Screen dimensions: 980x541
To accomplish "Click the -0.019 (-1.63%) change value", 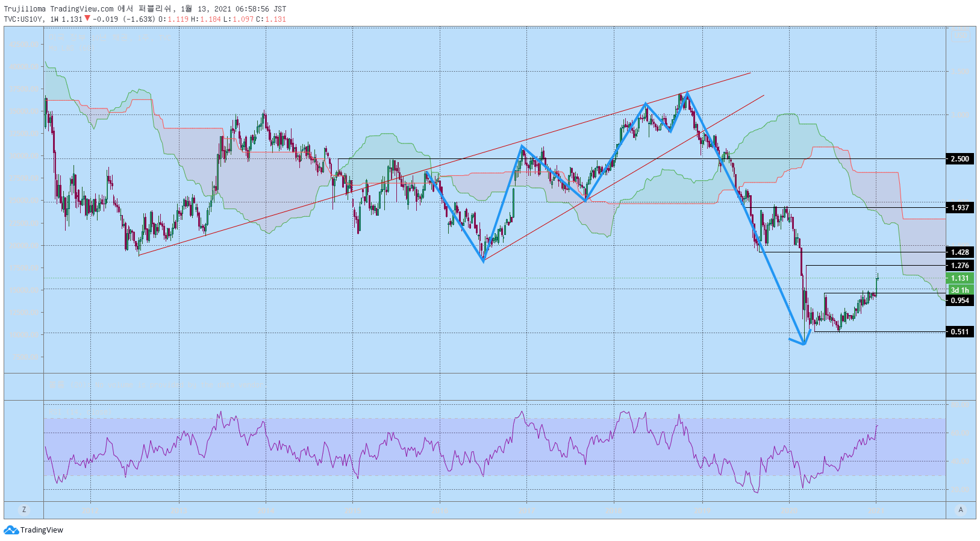I will click(124, 19).
